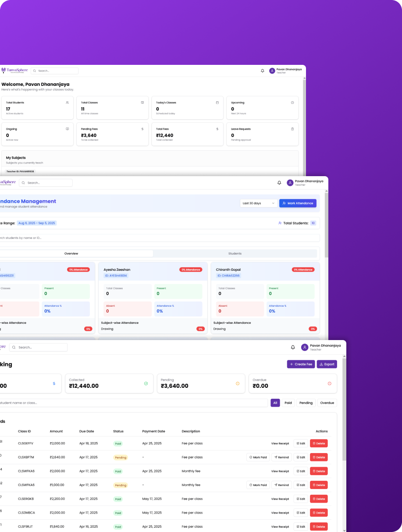Open notifications bell in the Attendance Management window
Viewport: 402px width, 532px height.
point(279,183)
